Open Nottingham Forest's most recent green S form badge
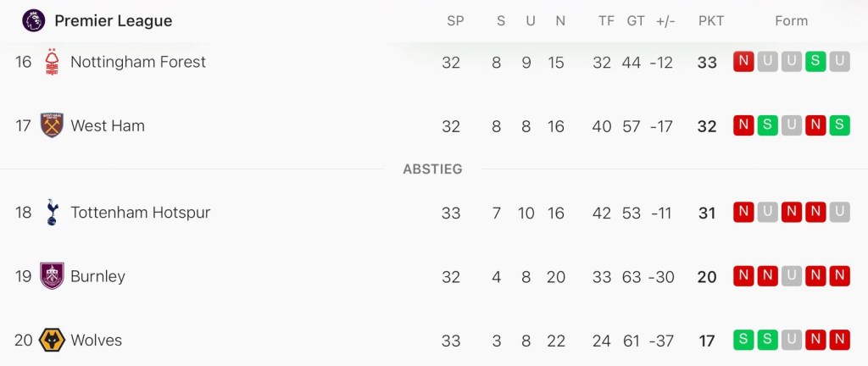Image resolution: width=868 pixels, height=366 pixels. click(815, 62)
